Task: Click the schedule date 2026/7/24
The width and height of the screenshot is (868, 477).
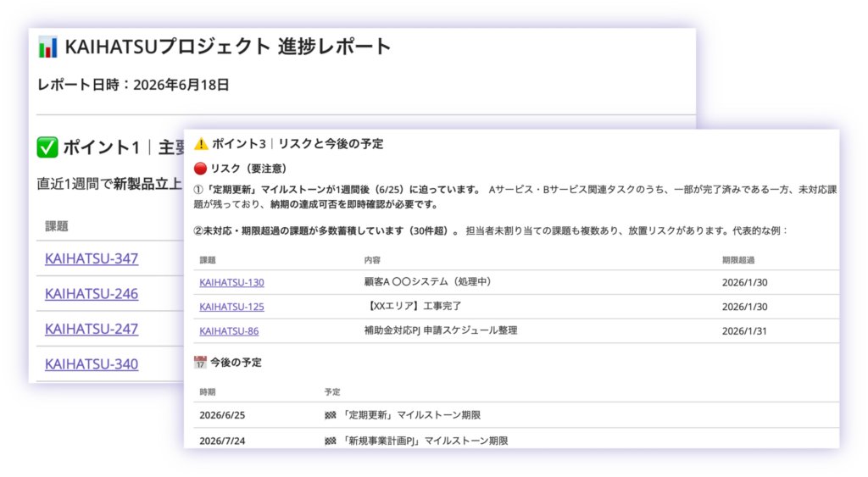Action: [222, 441]
